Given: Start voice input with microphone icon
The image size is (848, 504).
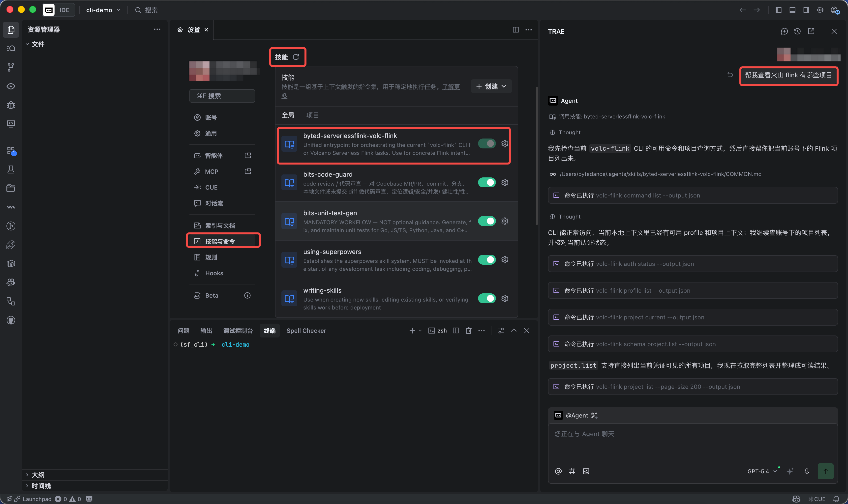Looking at the screenshot, I should tap(807, 471).
